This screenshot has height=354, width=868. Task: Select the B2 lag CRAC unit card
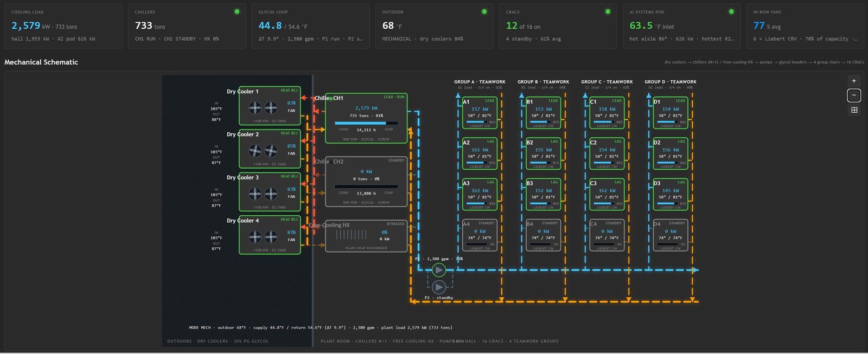pyautogui.click(x=543, y=153)
